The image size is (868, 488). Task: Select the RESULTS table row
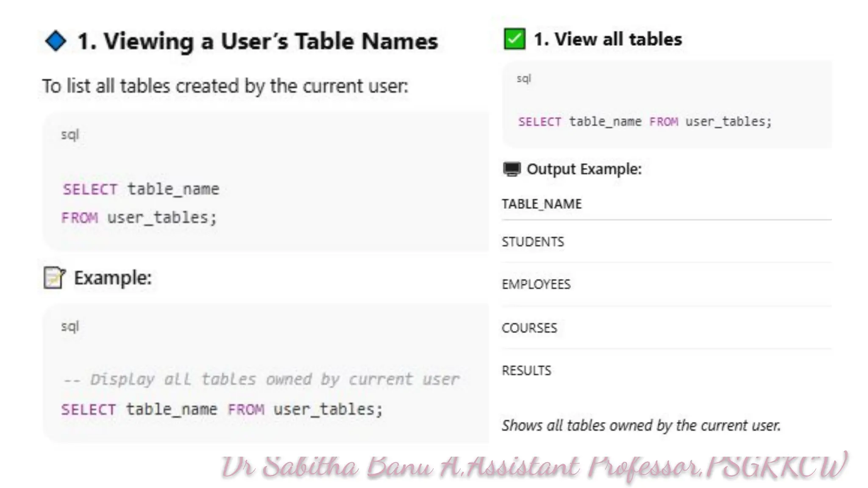[x=526, y=371]
